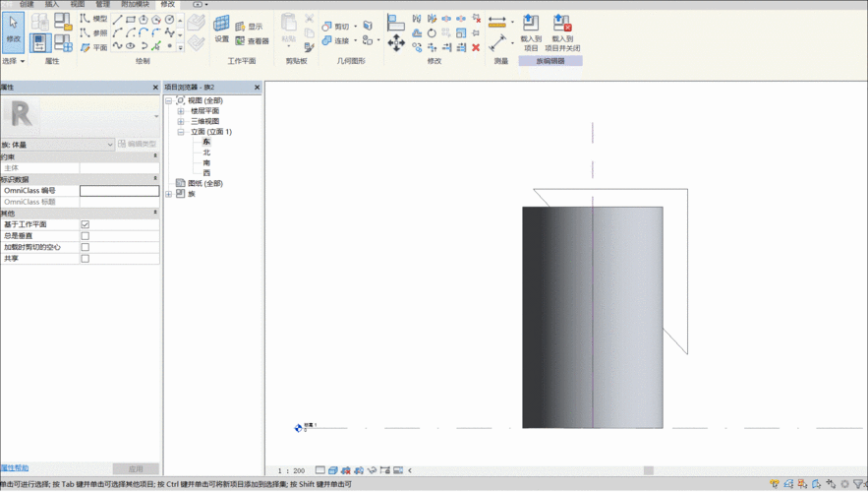
Task: Click the measure between references tool
Action: click(497, 23)
